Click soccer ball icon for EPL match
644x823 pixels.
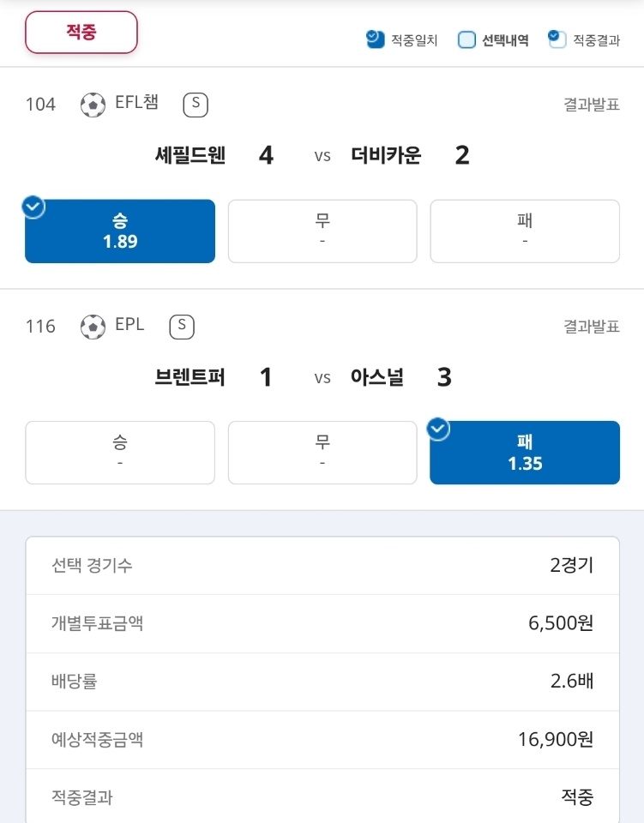93,327
